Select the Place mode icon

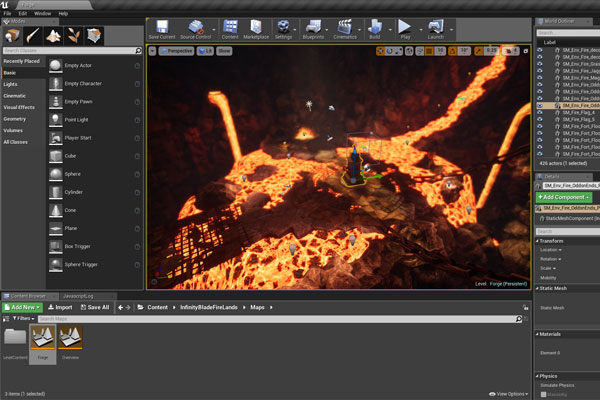click(13, 36)
